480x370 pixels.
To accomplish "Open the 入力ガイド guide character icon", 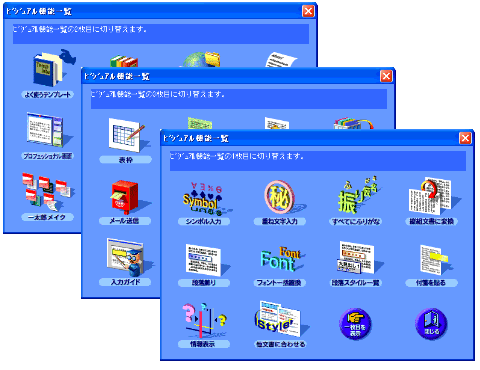I will click(x=128, y=257).
